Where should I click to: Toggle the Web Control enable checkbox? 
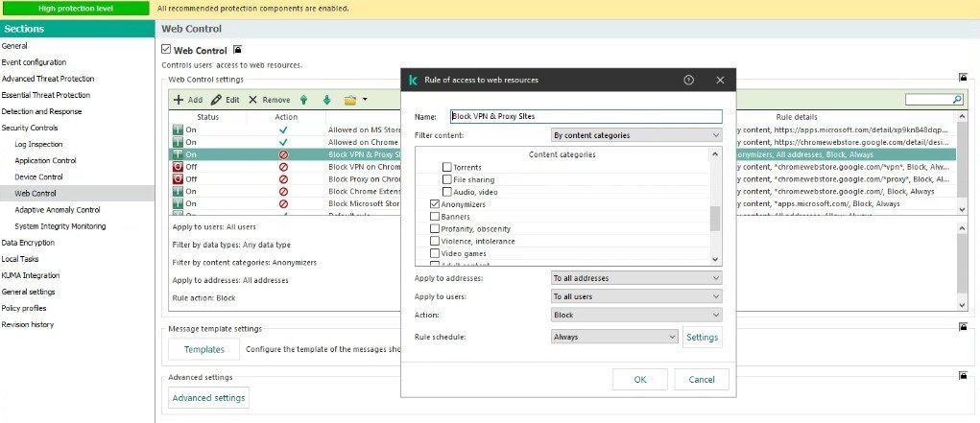tap(166, 50)
